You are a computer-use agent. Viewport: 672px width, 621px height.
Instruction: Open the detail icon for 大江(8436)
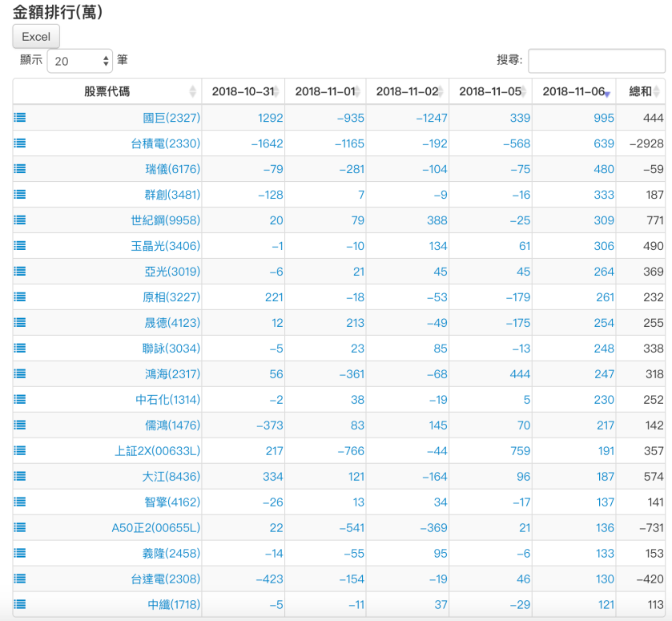[x=18, y=476]
